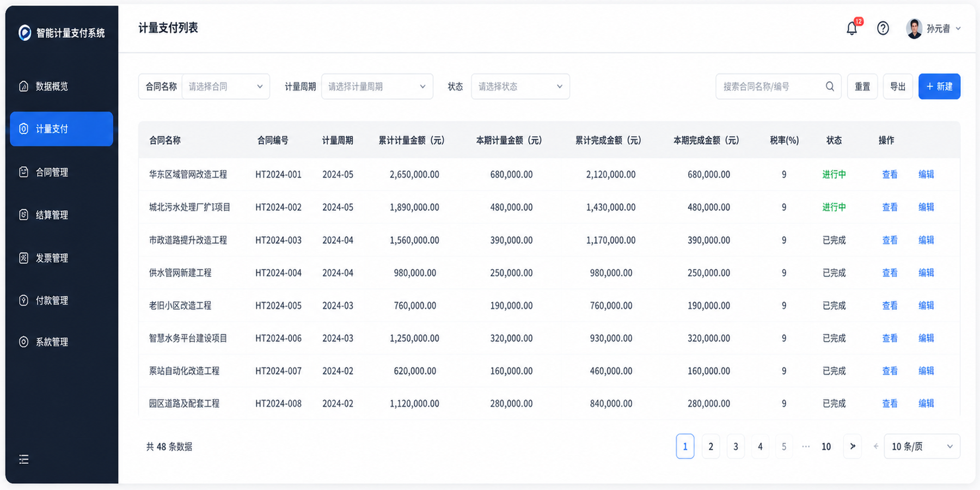980x490 pixels.
Task: Click the 付款管理 sidebar icon
Action: 23,300
